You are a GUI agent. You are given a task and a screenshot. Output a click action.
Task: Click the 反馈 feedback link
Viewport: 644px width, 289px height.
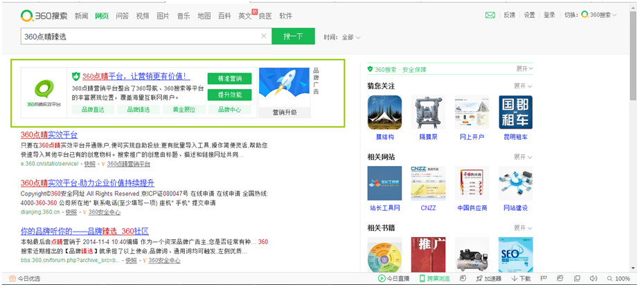(x=509, y=15)
